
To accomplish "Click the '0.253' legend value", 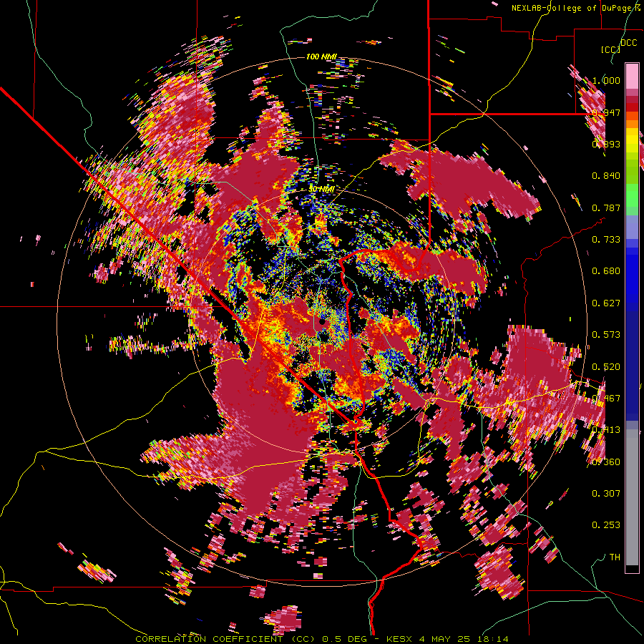I will (606, 525).
